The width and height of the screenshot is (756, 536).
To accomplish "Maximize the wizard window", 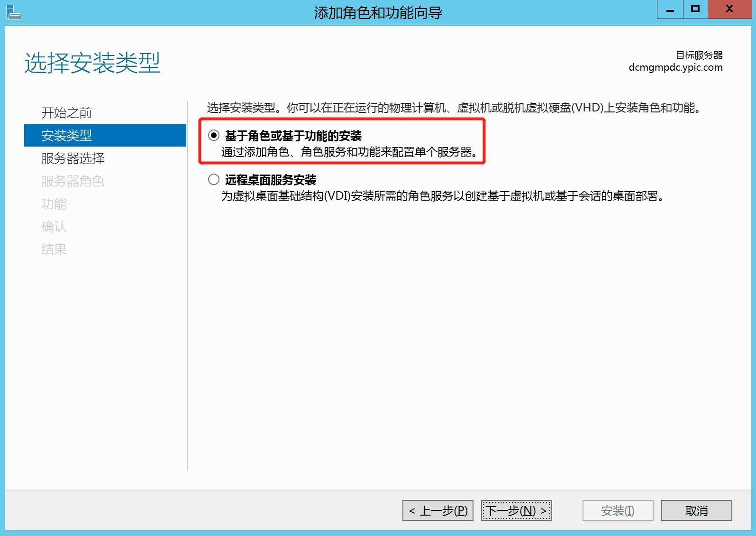I will (x=695, y=9).
